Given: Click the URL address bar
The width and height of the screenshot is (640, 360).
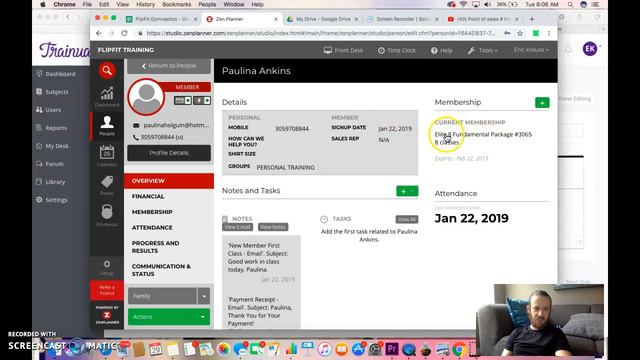Looking at the screenshot, I should pyautogui.click(x=320, y=33).
